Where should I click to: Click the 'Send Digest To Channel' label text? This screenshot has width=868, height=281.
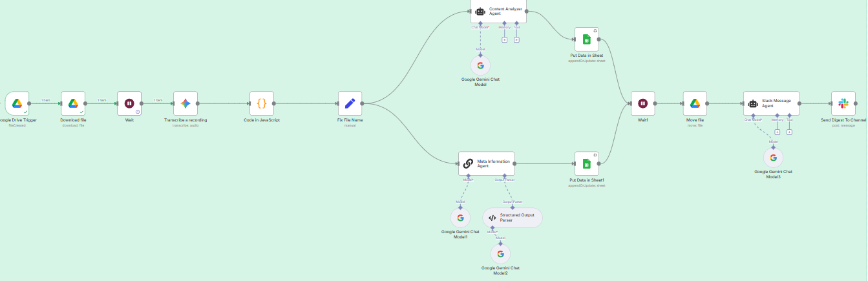coord(843,120)
